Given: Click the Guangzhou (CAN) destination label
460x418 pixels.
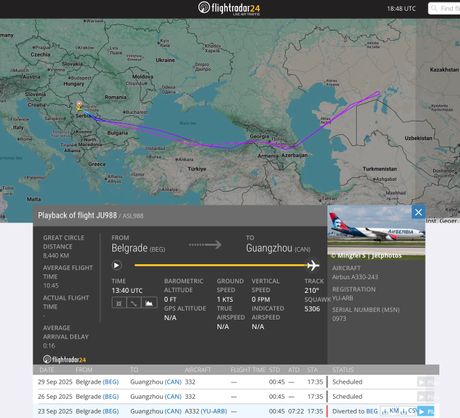Looking at the screenshot, I should 278,248.
